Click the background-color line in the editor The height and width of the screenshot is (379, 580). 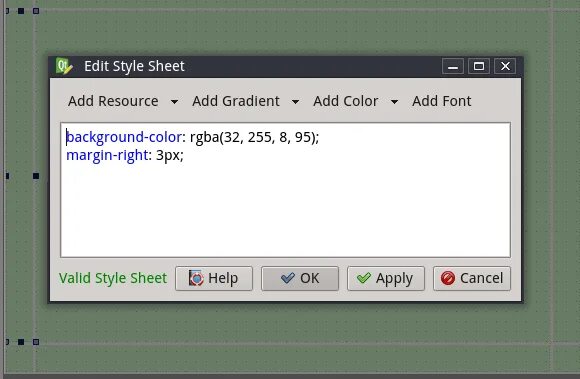coord(192,137)
